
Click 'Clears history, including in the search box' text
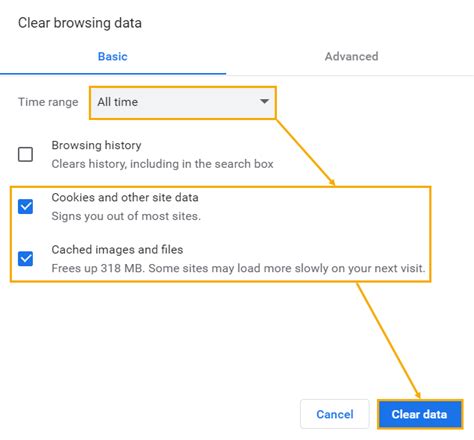[162, 164]
